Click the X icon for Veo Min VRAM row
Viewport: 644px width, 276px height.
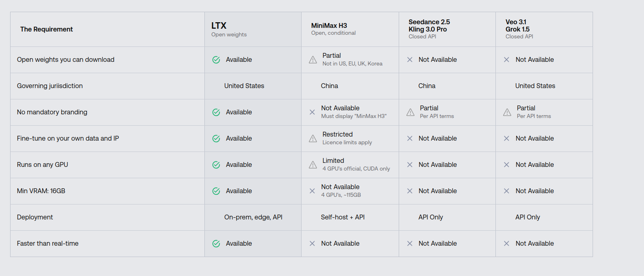[506, 191]
